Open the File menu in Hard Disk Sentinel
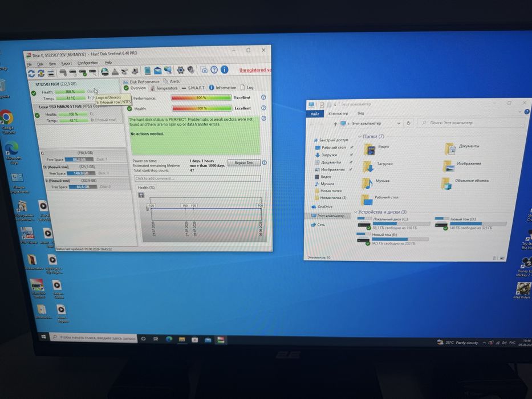The height and width of the screenshot is (399, 532). [x=29, y=64]
